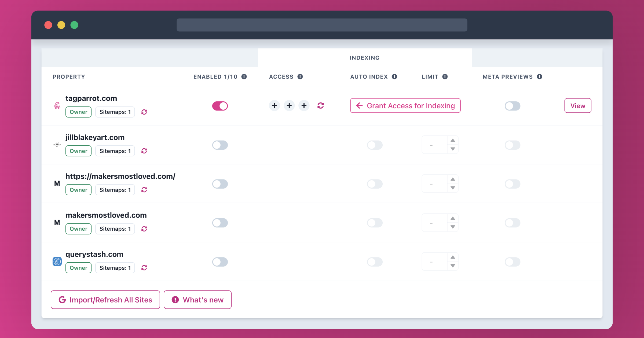This screenshot has width=644, height=338.
Task: Click Grant Access for Indexing button
Action: 405,106
